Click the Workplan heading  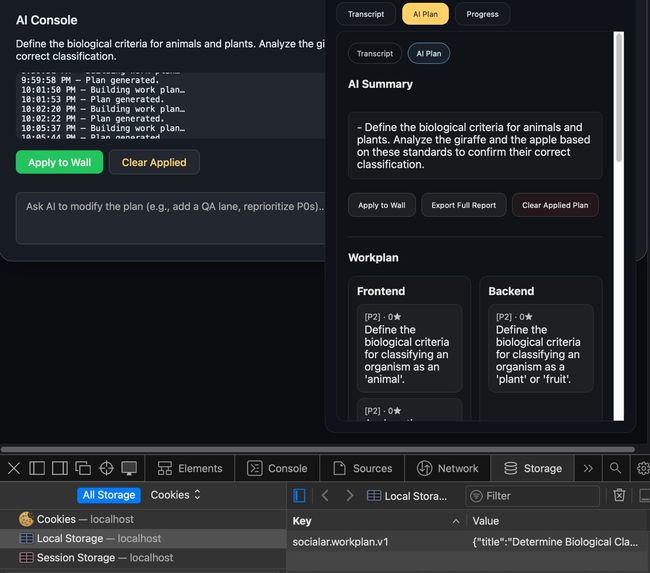tap(373, 257)
